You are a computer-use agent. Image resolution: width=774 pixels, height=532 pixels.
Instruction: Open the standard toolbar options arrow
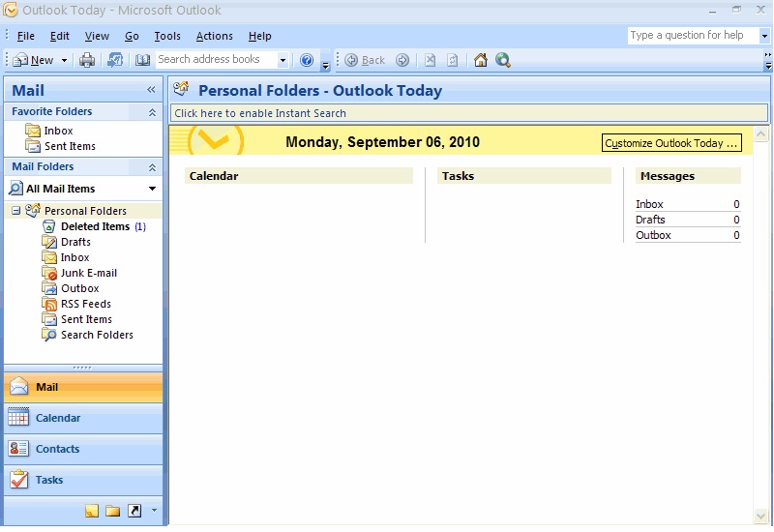tap(325, 65)
